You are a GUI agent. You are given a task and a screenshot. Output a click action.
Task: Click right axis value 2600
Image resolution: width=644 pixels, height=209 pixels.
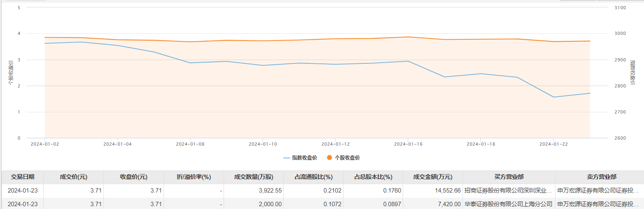click(620, 138)
